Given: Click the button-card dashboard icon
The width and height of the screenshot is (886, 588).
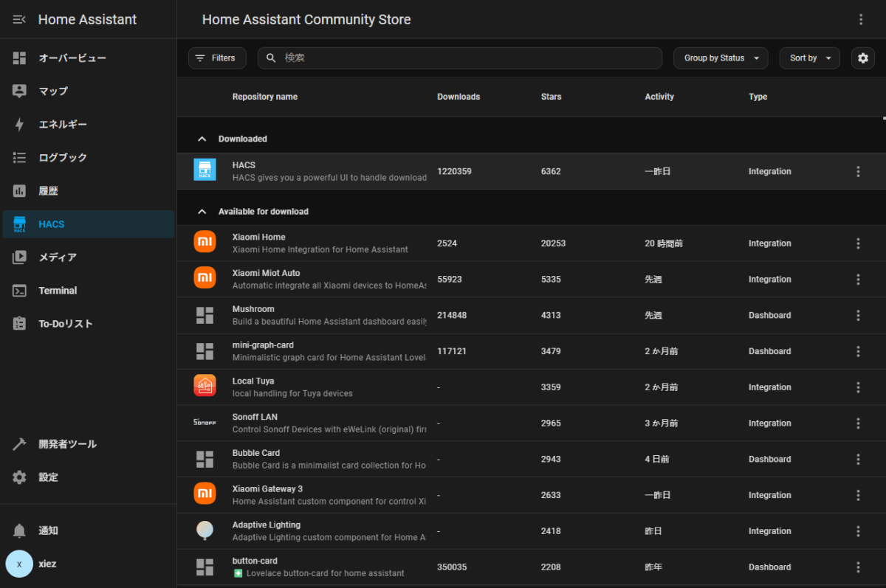Looking at the screenshot, I should point(205,567).
